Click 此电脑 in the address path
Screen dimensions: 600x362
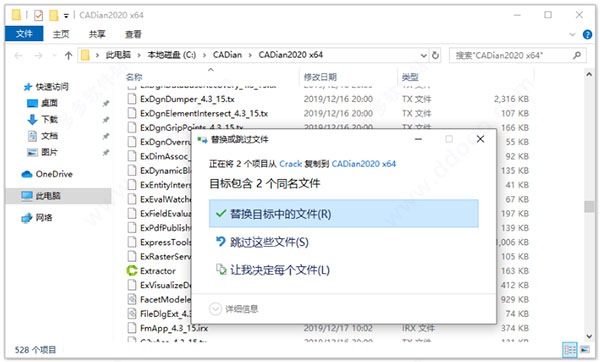coord(118,55)
